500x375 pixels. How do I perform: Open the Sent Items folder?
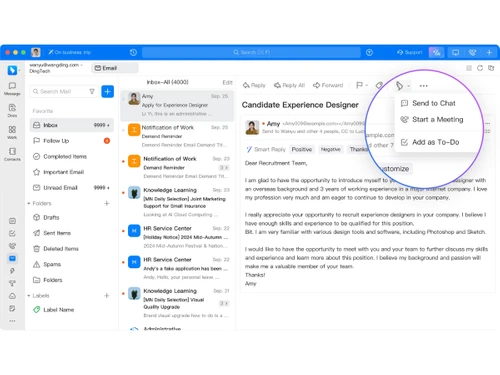[x=71, y=233]
